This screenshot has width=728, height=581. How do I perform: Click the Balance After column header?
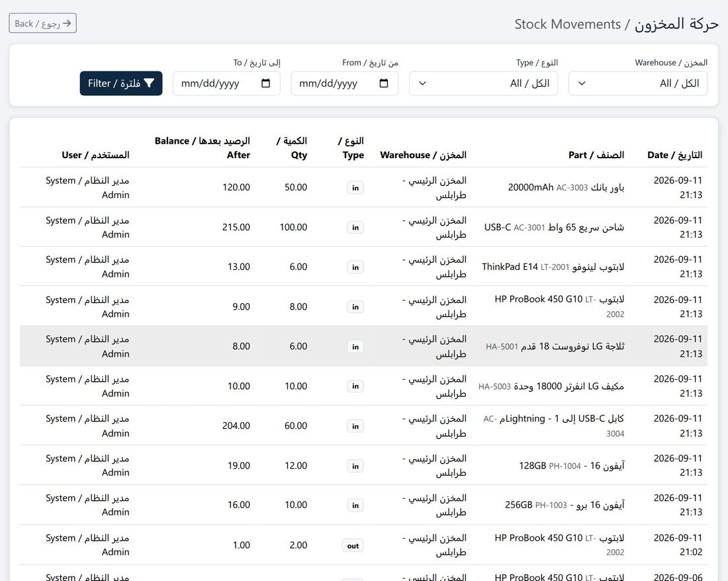click(203, 148)
